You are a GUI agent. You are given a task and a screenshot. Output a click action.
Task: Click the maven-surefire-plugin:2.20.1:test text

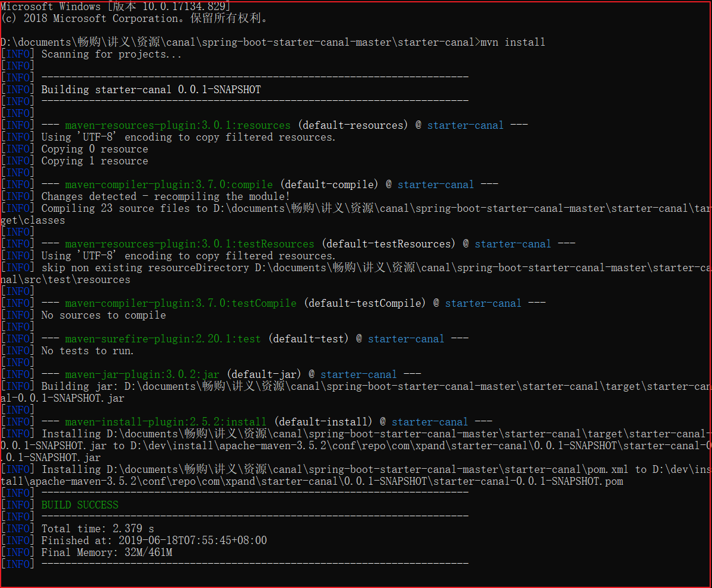[x=163, y=339]
